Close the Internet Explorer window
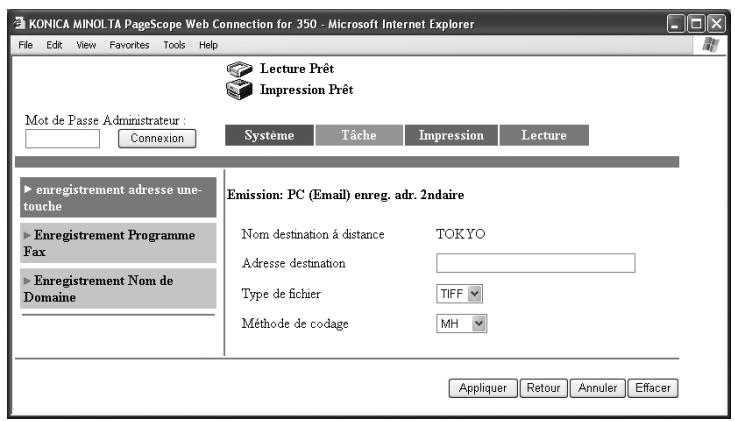This screenshot has height=421, width=735. [x=716, y=23]
